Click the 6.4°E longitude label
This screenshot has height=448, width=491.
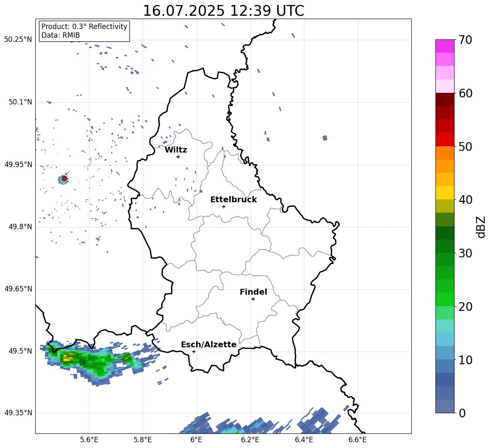click(x=304, y=440)
